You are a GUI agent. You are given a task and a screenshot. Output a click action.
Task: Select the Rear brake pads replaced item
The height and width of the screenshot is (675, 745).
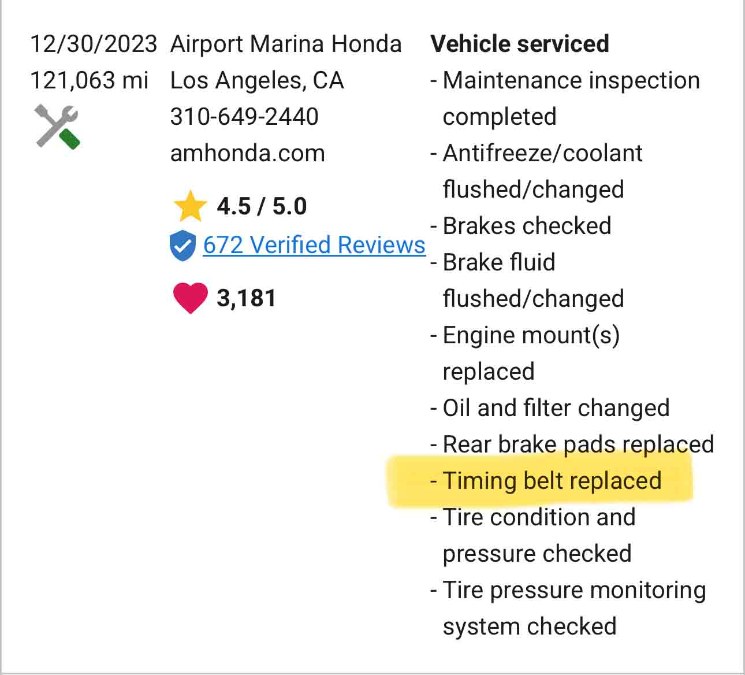(572, 445)
